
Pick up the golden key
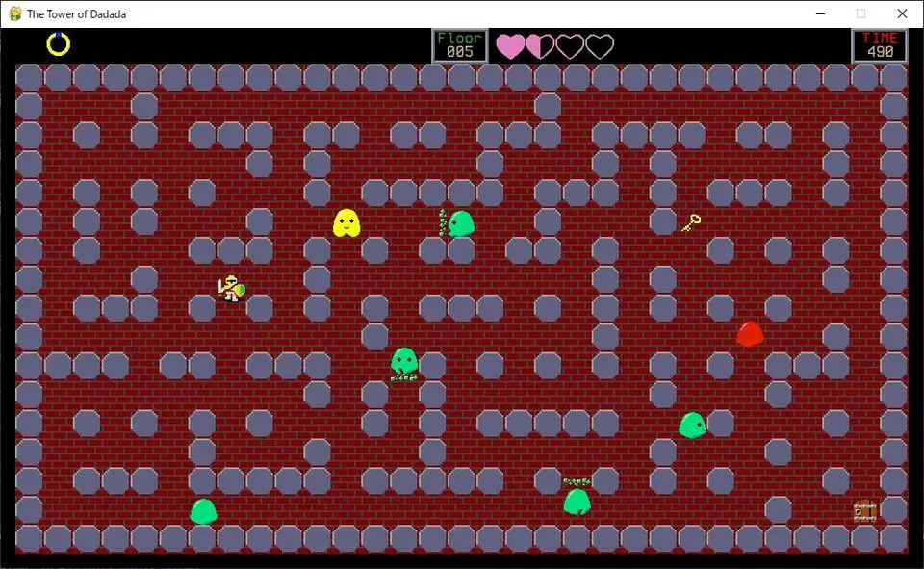[690, 223]
